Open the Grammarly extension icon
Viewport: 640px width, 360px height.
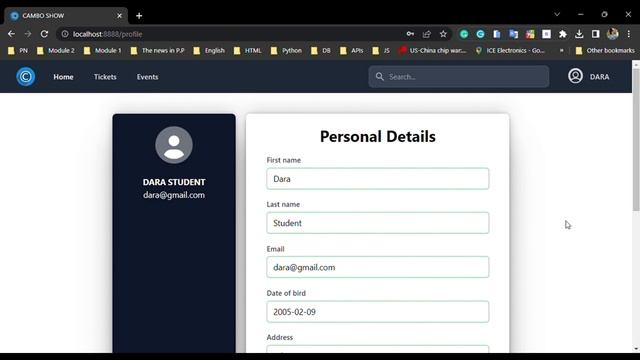tap(464, 34)
